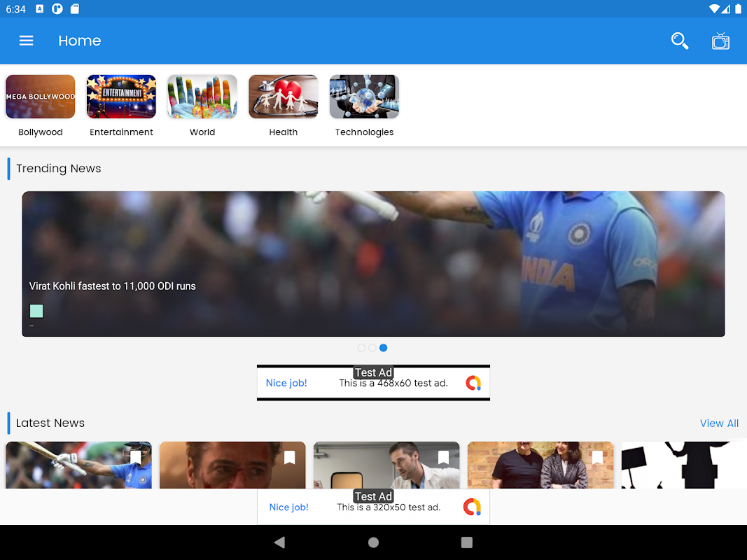Click the Bollywood label text
The width and height of the screenshot is (747, 560).
pos(41,132)
